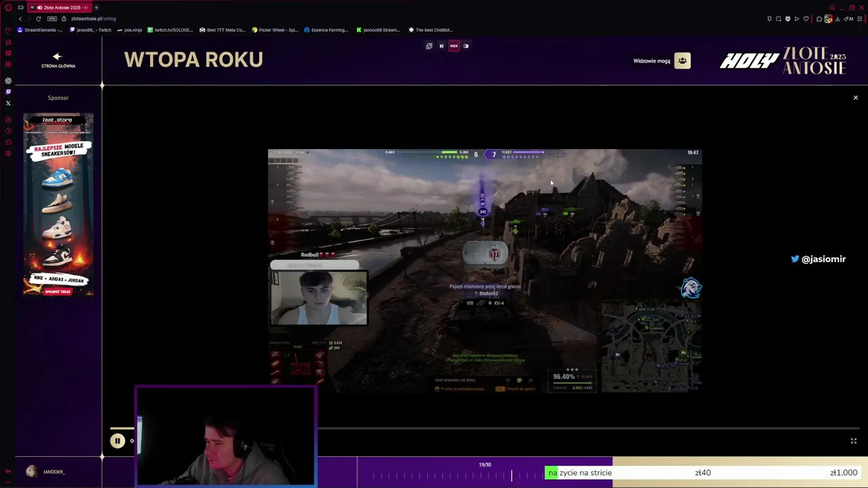Open the Best TFT Meta Co bookmark
Viewport: 868px width, 488px height.
tap(222, 30)
